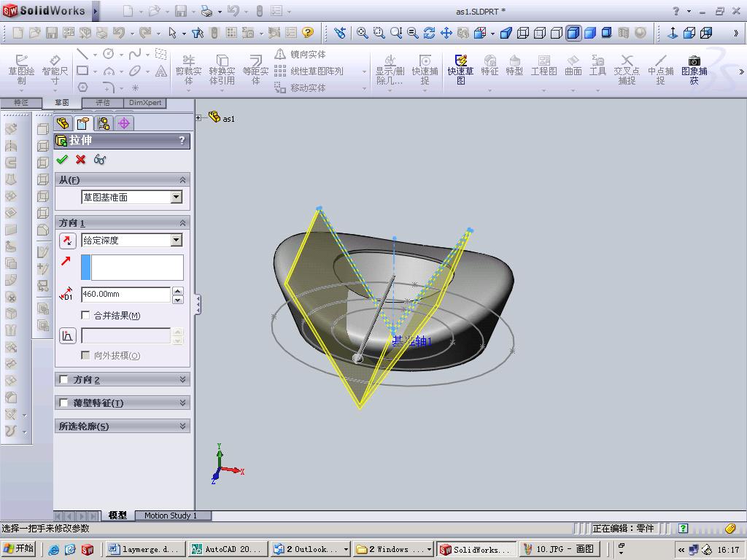Toggle draft angle icon button
This screenshot has height=560, width=747.
68,335
